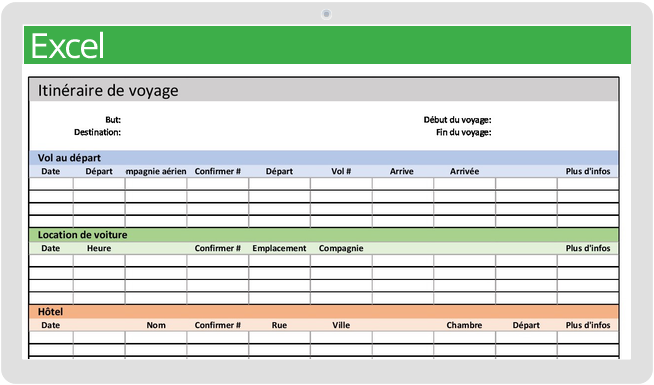654x385 pixels.
Task: Select the 'Début du voyage:' label
Action: (x=458, y=120)
